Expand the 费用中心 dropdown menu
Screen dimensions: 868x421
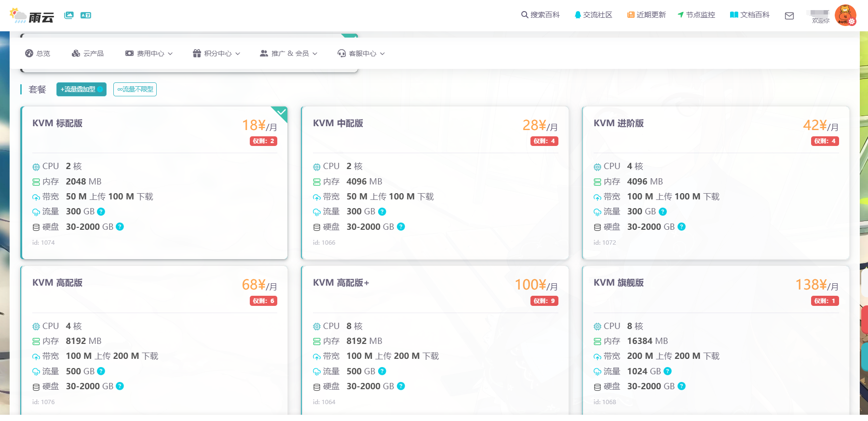click(x=149, y=53)
